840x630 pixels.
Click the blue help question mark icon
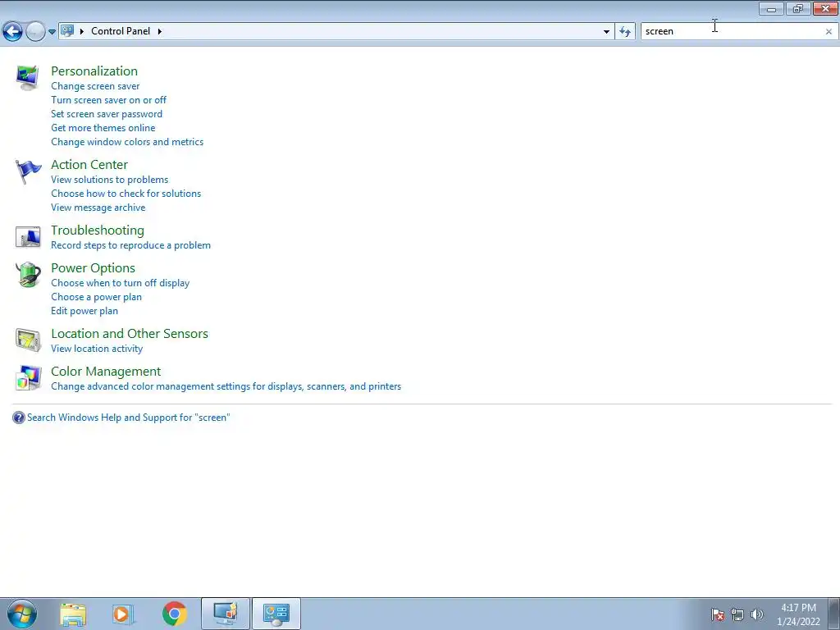pos(19,418)
